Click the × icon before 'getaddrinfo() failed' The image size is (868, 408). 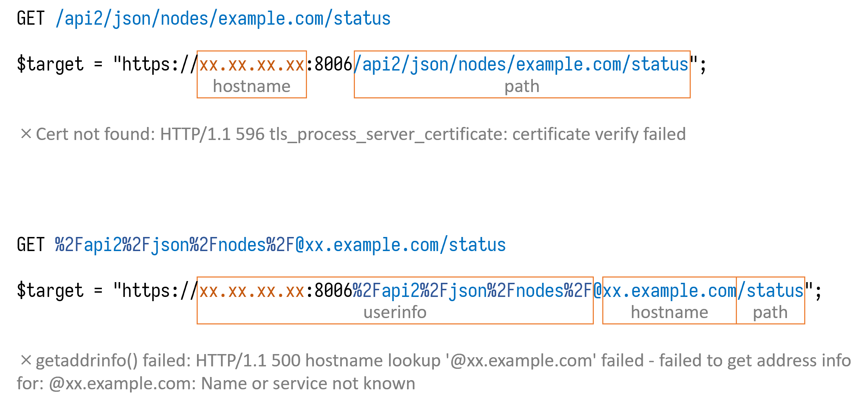tap(26, 360)
